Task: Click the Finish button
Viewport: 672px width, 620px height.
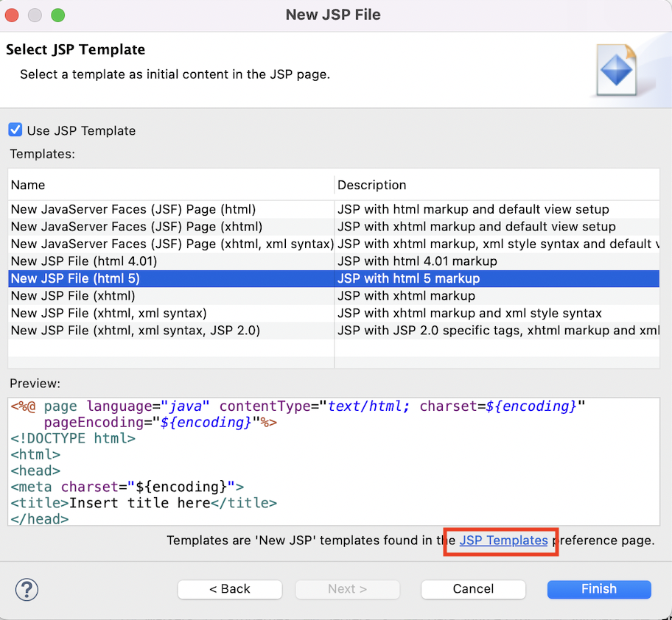Action: 599,589
